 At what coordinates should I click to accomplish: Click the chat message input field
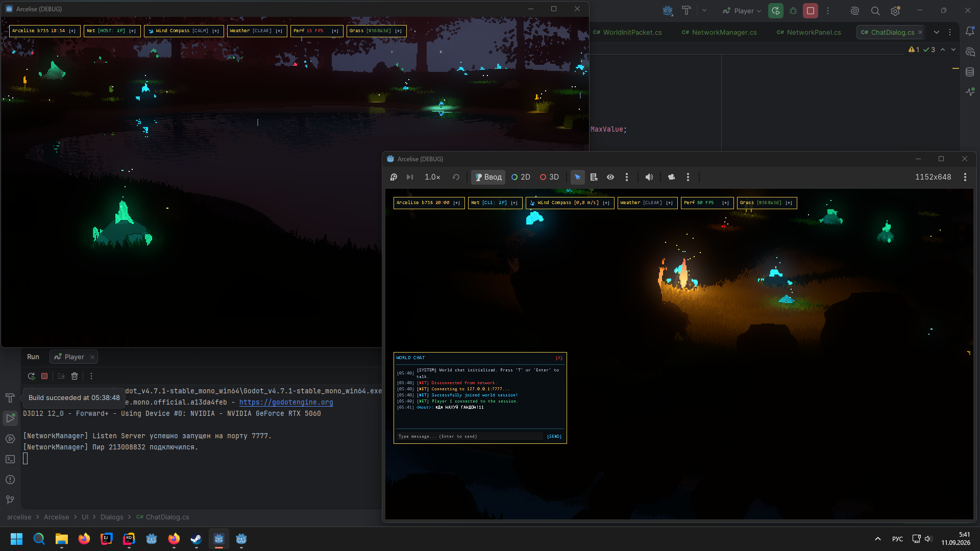(470, 437)
